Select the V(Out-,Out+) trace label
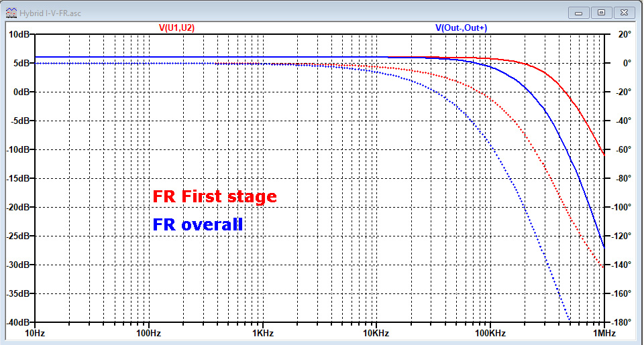Image resolution: width=644 pixels, height=345 pixels. [462, 28]
